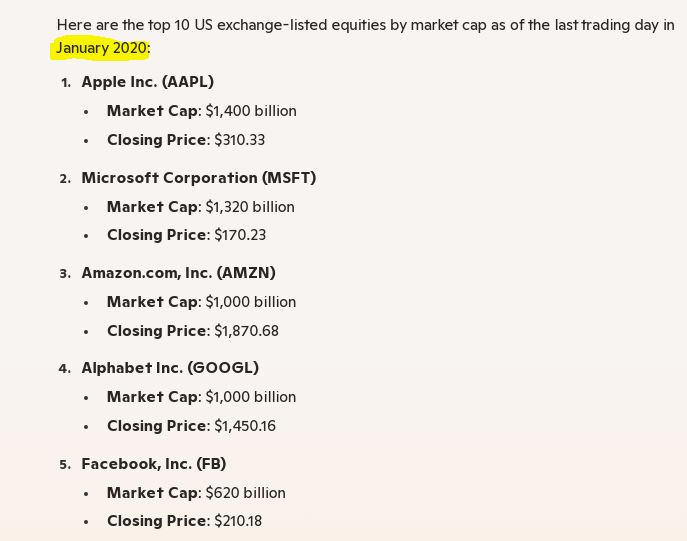
Task: Click the list number 5 beside Facebook
Action: coord(65,465)
